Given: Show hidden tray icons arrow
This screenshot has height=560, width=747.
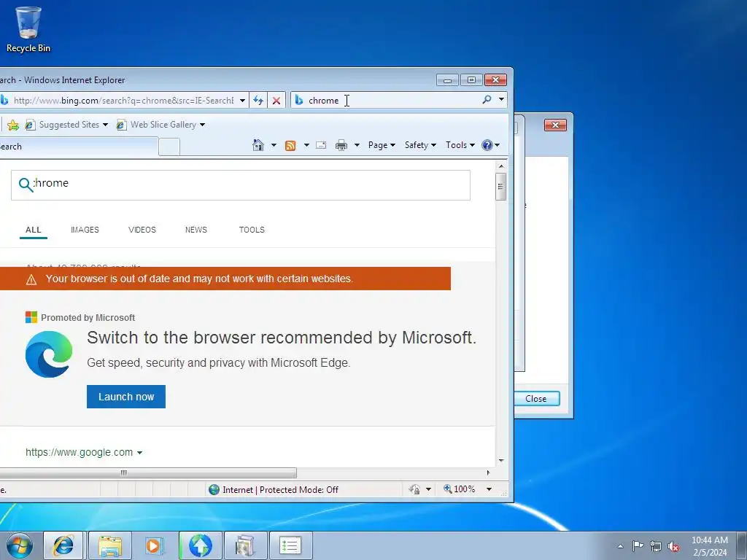Looking at the screenshot, I should click(x=620, y=546).
